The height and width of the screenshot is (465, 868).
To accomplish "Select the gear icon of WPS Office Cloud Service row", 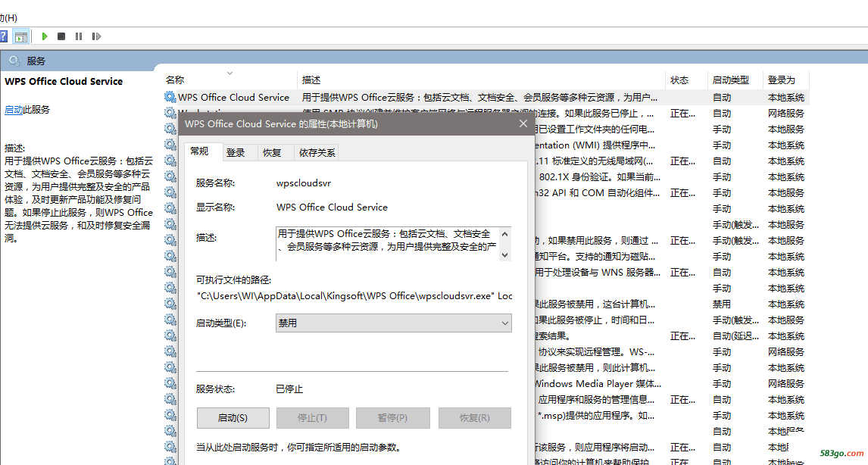I will [170, 97].
